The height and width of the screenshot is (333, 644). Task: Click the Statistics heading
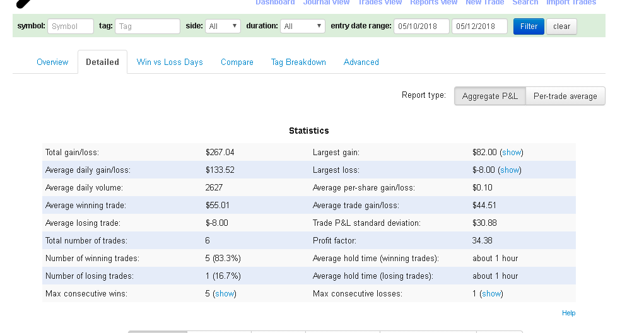309,131
